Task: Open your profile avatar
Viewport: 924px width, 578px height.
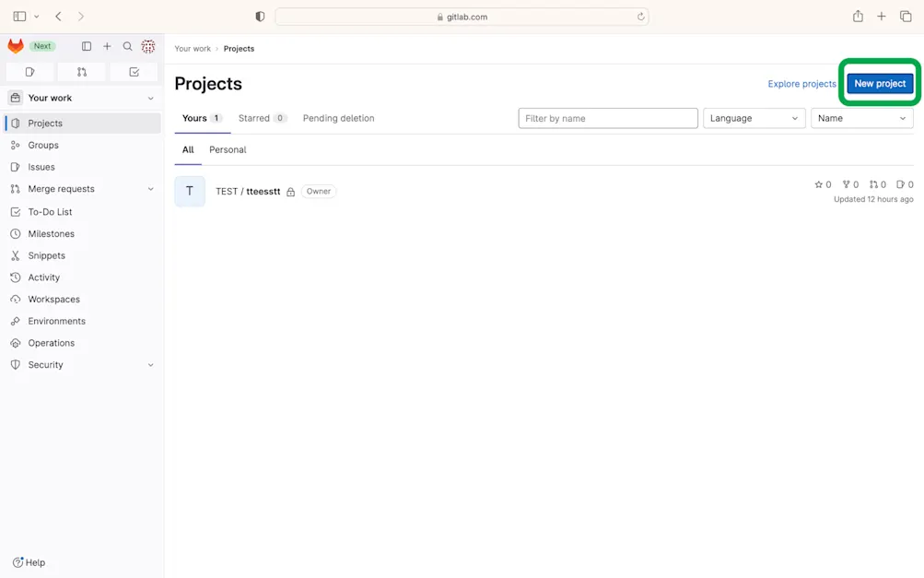Action: [x=148, y=45]
